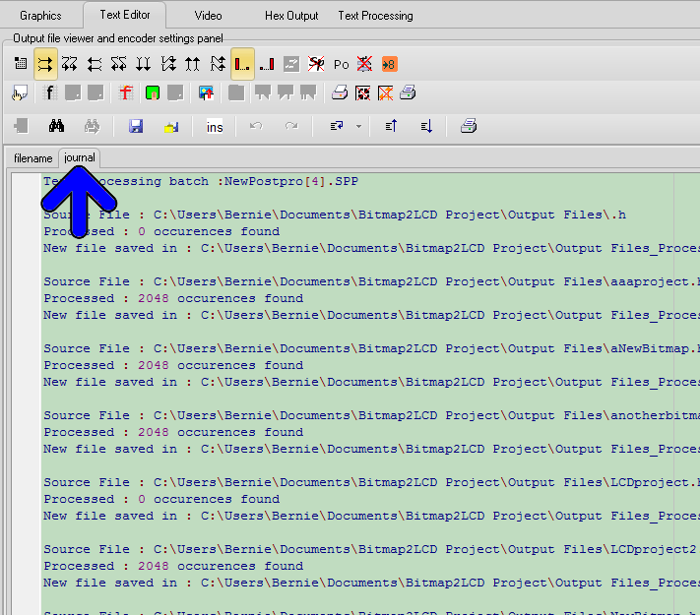
Task: Click the red f font grid icon
Action: (126, 93)
